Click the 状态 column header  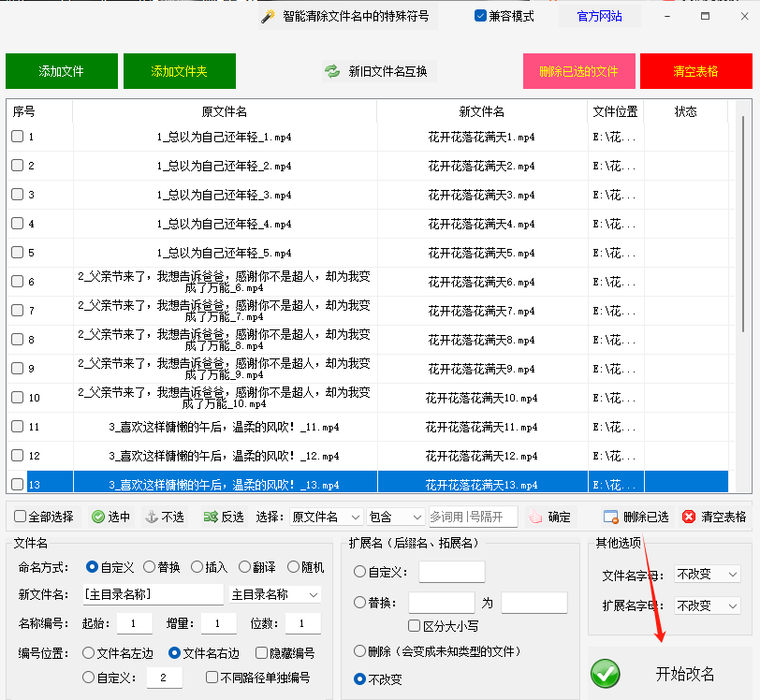coord(685,111)
